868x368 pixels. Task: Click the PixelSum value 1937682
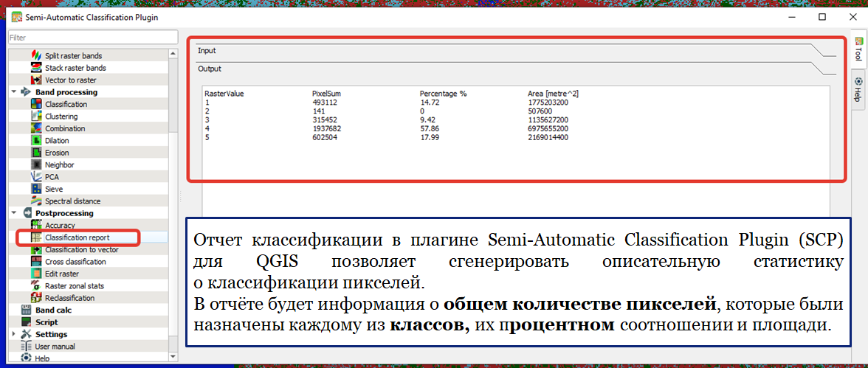pyautogui.click(x=326, y=128)
